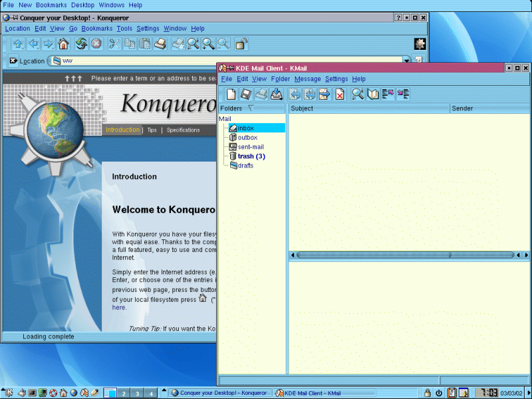Open the Specifications tab on the Konqueror page
This screenshot has height=399, width=532.
pos(184,130)
